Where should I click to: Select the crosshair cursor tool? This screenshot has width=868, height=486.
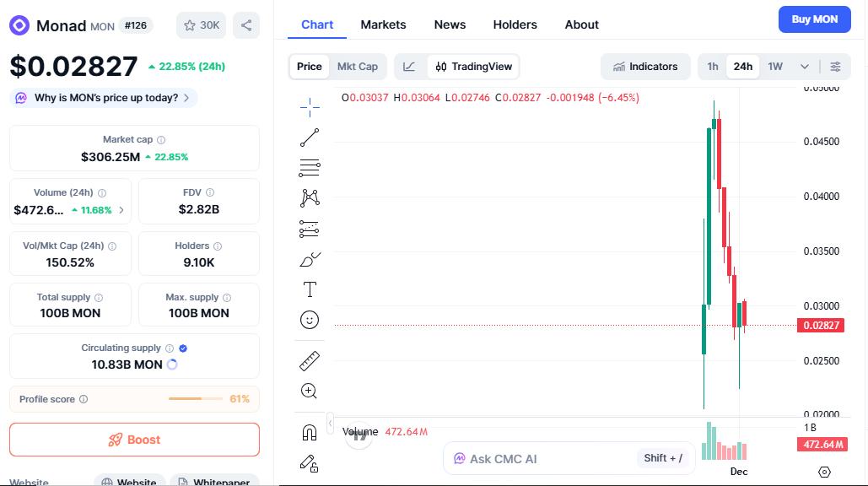(x=310, y=107)
